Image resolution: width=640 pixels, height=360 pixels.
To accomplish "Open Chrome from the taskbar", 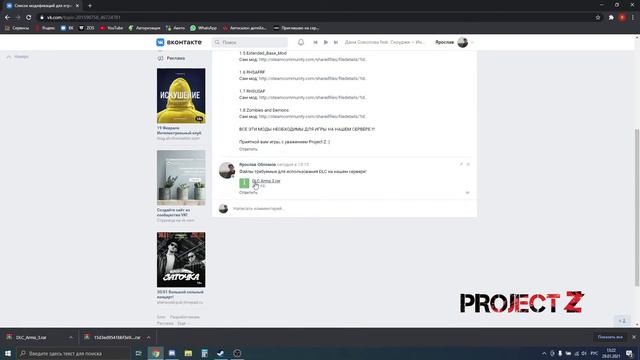I will (x=156, y=353).
